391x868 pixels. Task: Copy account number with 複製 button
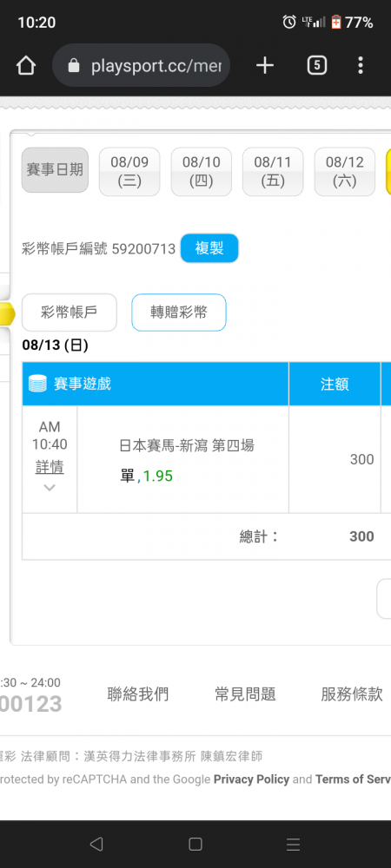coord(209,248)
